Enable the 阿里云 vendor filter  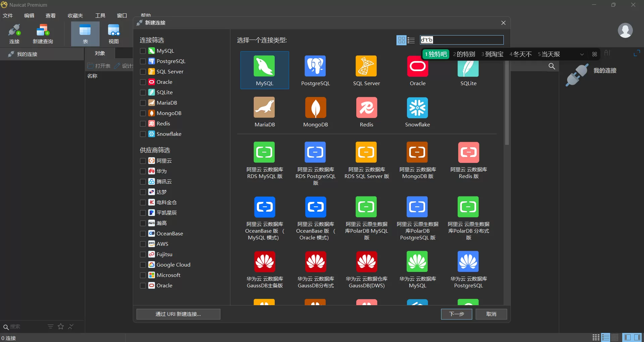143,161
